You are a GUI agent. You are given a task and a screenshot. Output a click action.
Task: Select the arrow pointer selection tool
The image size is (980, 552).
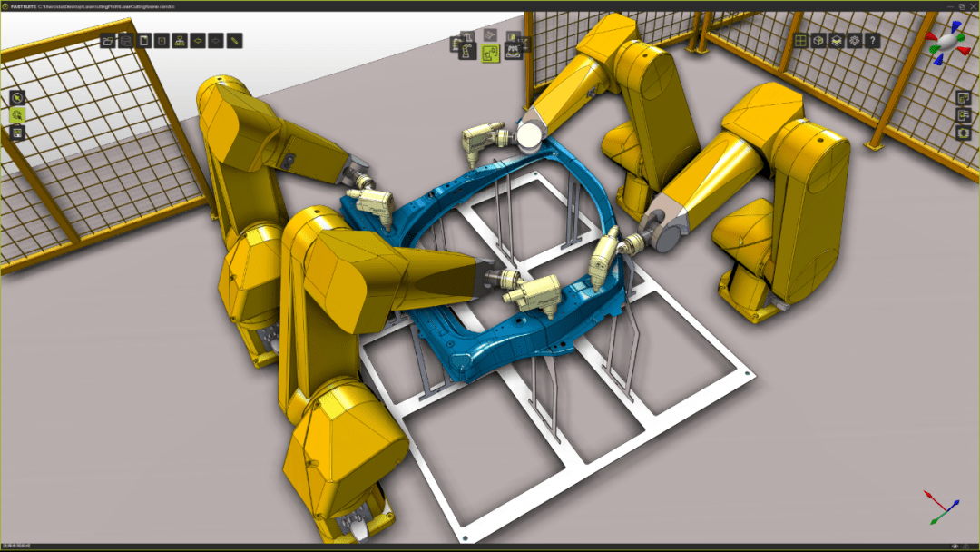pyautogui.click(x=17, y=98)
